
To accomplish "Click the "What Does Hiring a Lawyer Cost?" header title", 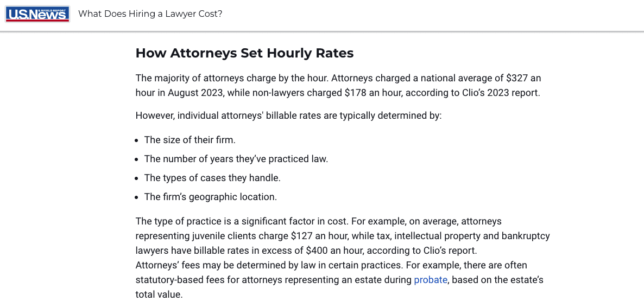I will 150,14.
